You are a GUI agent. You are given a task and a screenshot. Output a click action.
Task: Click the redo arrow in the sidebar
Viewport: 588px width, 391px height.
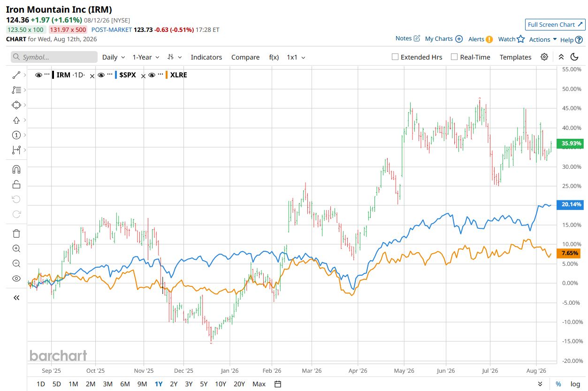(x=16, y=214)
